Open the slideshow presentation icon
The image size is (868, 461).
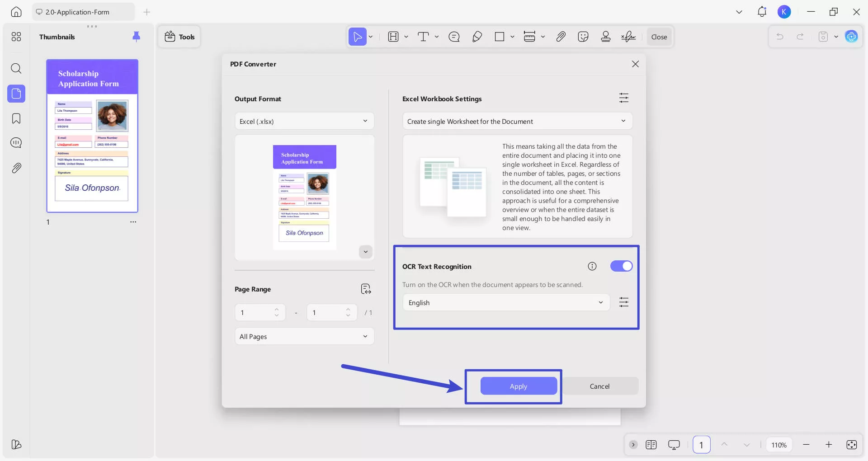(674, 445)
